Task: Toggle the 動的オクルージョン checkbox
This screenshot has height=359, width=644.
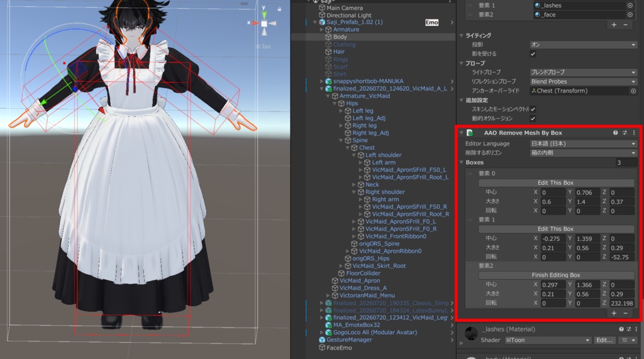Action: click(x=533, y=118)
